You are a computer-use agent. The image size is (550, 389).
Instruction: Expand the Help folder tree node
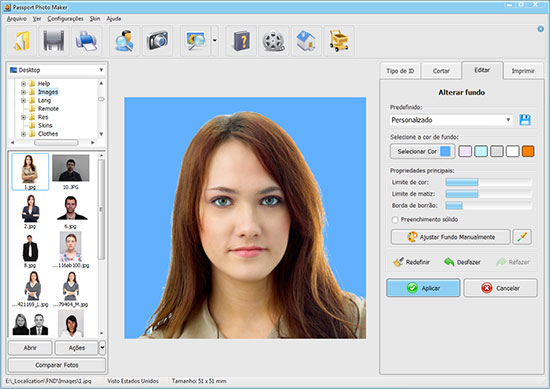coord(23,83)
